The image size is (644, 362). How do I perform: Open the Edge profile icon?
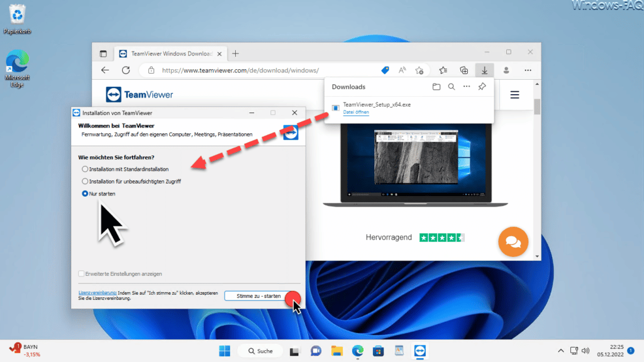tap(506, 70)
